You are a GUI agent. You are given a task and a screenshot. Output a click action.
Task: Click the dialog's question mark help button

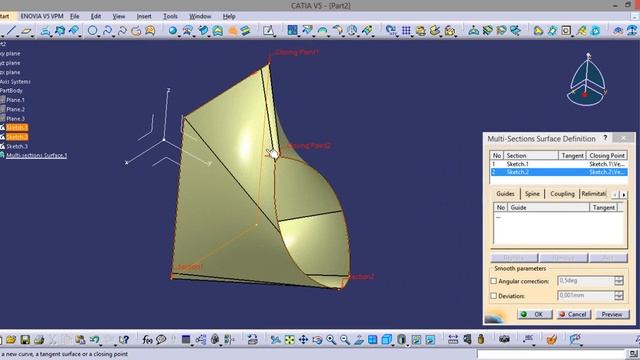[x=605, y=138]
